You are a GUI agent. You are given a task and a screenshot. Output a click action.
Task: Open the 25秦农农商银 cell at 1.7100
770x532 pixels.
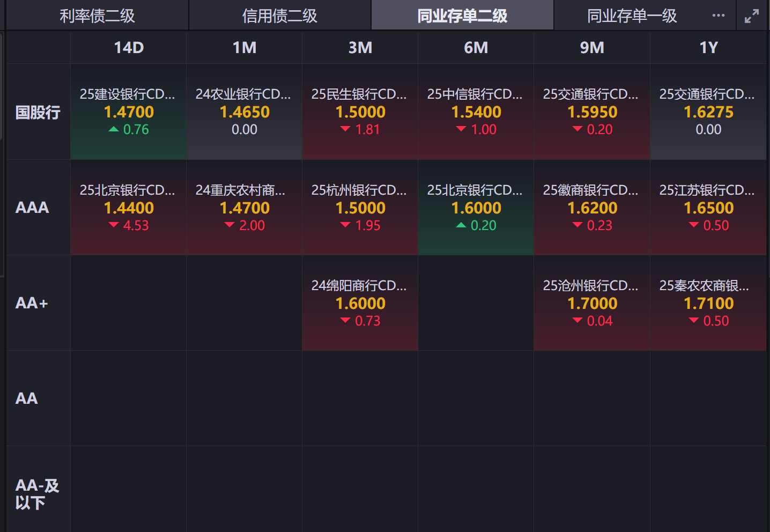pos(708,303)
